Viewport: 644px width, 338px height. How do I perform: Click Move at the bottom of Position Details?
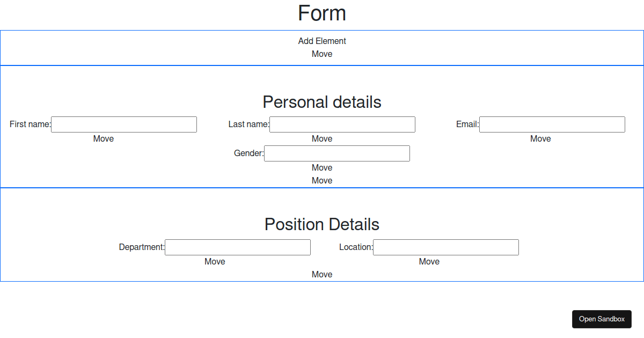322,274
